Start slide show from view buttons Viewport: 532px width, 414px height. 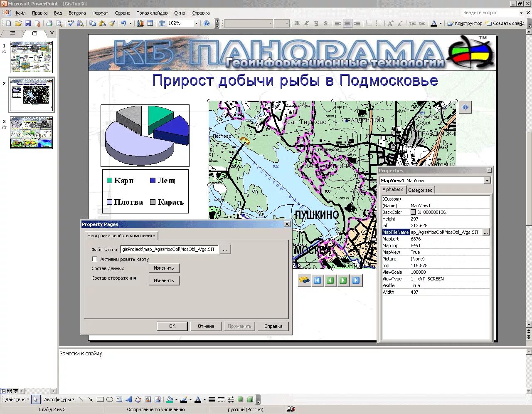click(15, 391)
